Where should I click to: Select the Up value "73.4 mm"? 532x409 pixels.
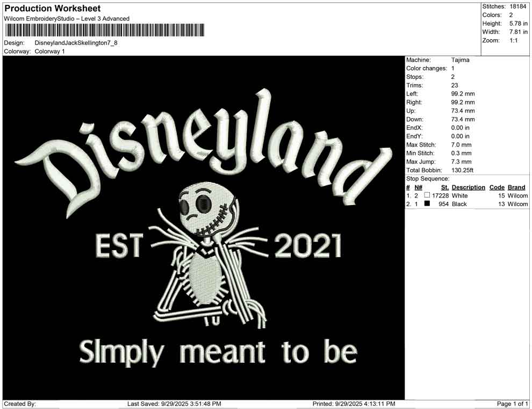[x=463, y=111]
